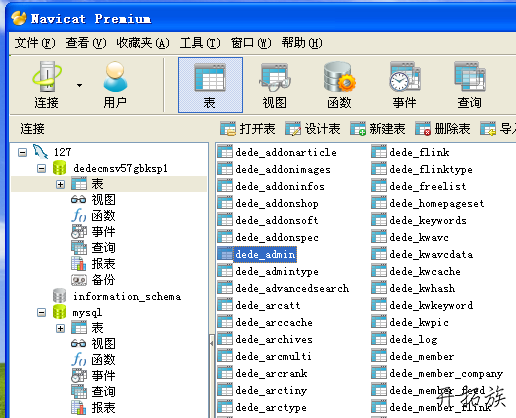Open the Favorites (收藏夹) menu
This screenshot has width=516, height=418.
point(143,43)
